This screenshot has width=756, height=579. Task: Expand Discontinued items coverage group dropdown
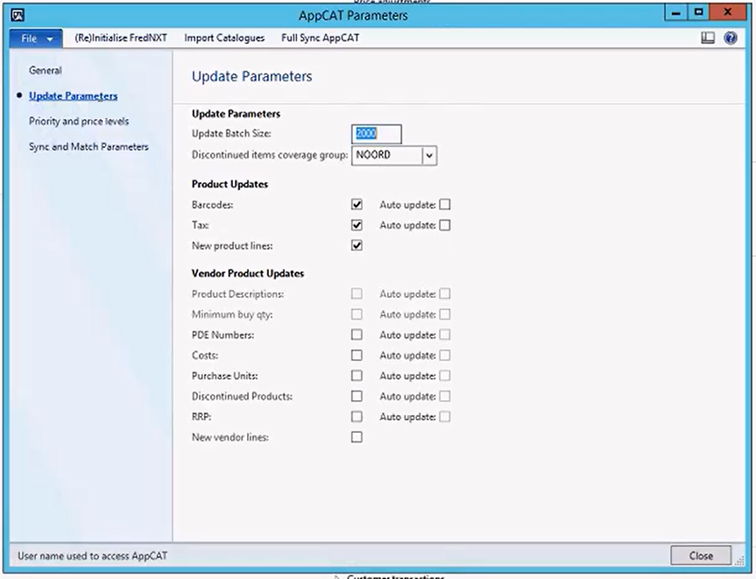point(429,155)
